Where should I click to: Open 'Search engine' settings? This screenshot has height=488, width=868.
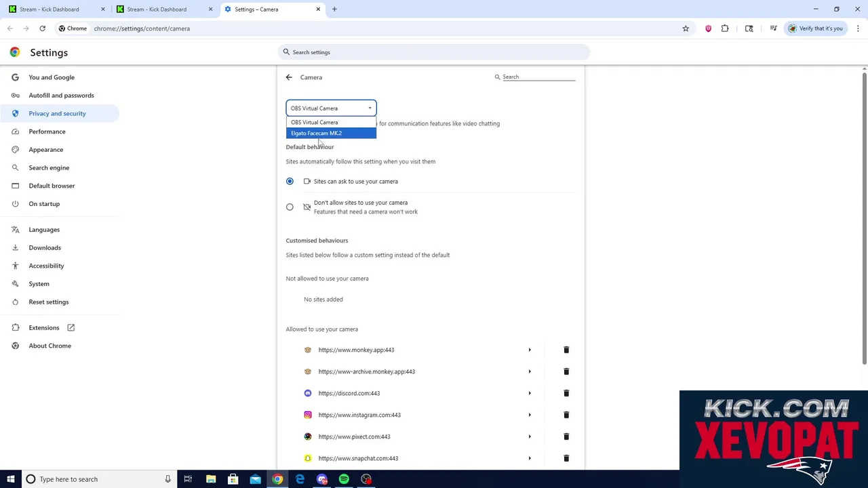pos(60,167)
